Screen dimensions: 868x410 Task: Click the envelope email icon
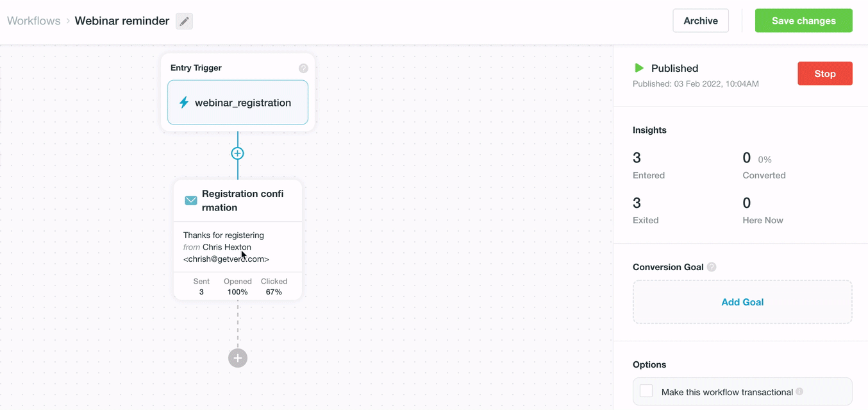pos(191,201)
